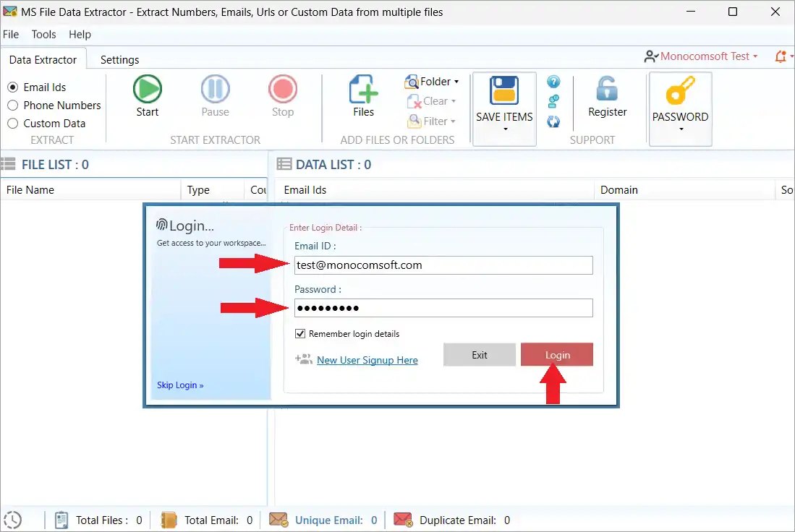Click the Unique Email status label
Viewport: 795px width, 532px height.
click(x=328, y=520)
